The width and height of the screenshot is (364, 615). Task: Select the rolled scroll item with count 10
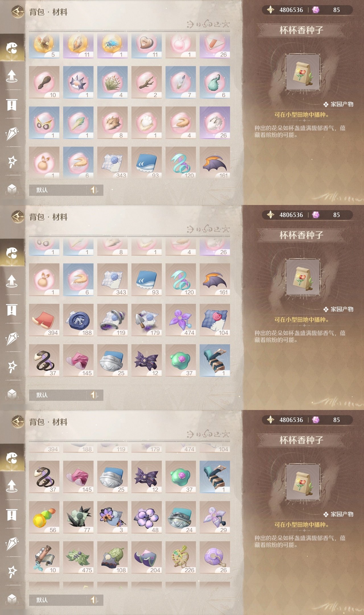point(44,557)
